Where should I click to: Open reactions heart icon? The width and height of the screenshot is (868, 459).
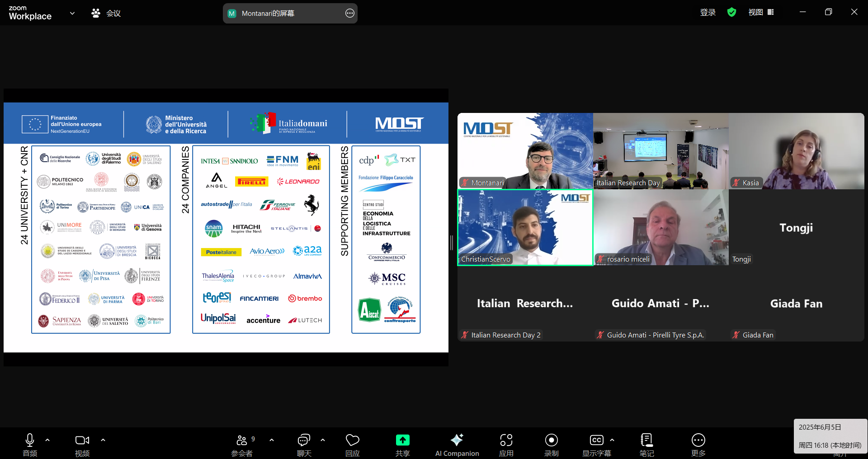(353, 440)
